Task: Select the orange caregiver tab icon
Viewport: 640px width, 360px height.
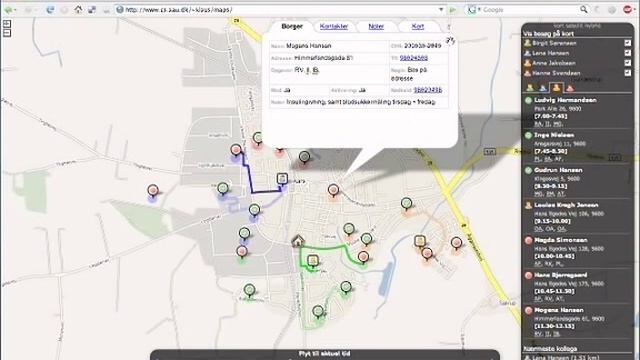Action: pos(556,87)
